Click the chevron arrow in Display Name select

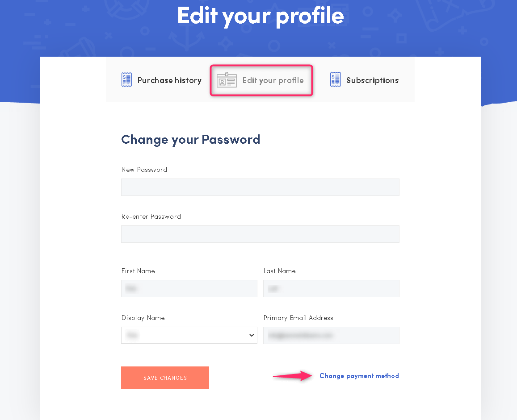(252, 335)
